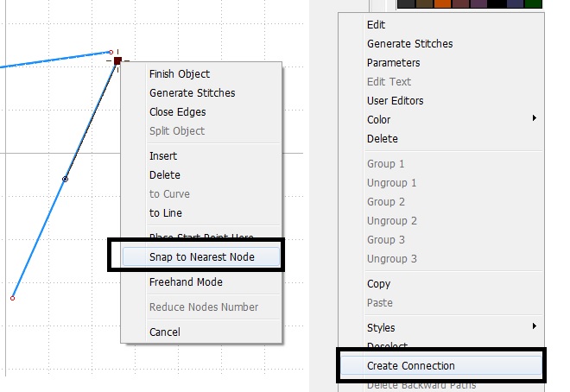Viewport: 570px width, 392px height.
Task: Convert node with the to Line option
Action: click(165, 213)
